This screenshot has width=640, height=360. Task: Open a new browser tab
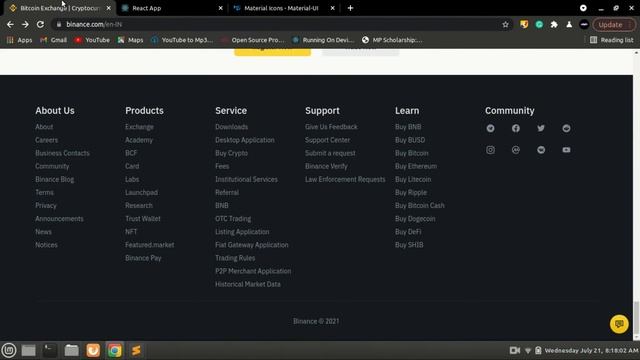[x=350, y=8]
